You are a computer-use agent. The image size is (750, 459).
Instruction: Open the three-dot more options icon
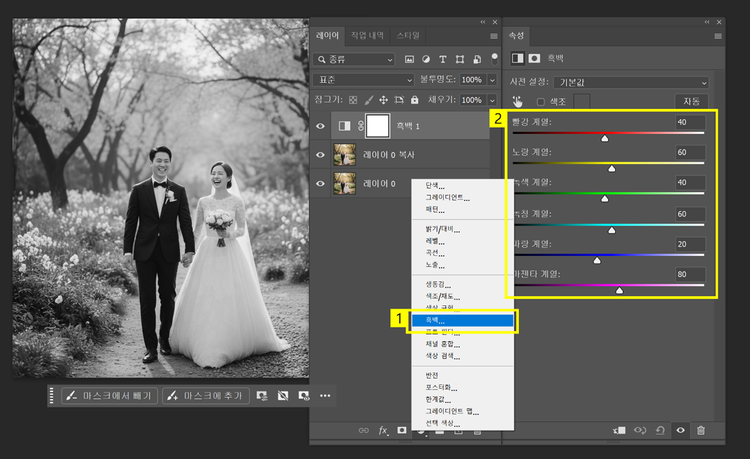325,396
